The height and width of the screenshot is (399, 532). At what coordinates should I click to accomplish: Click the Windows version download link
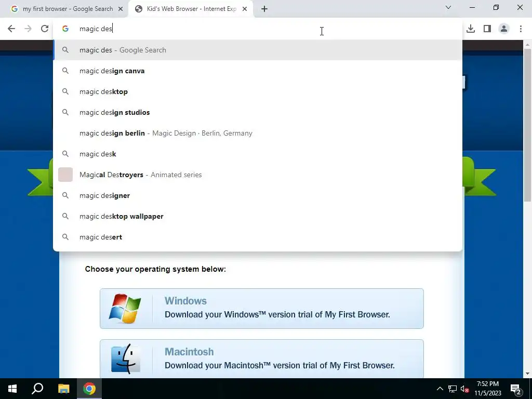click(262, 309)
